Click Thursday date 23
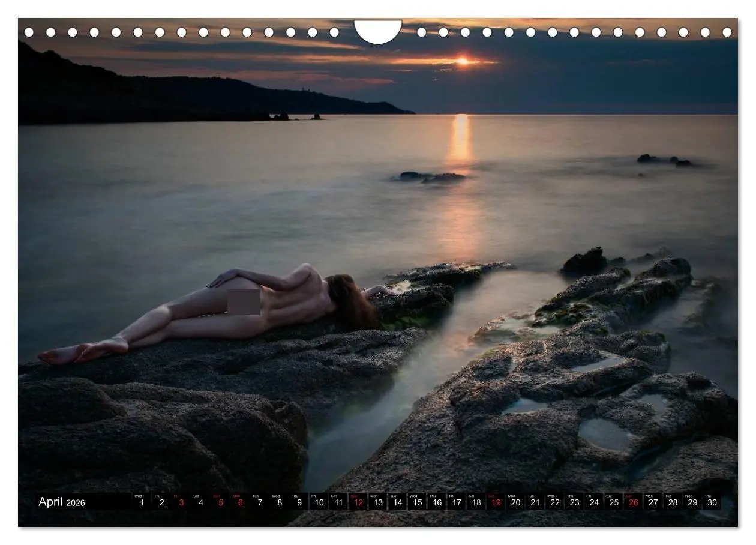 pyautogui.click(x=574, y=502)
